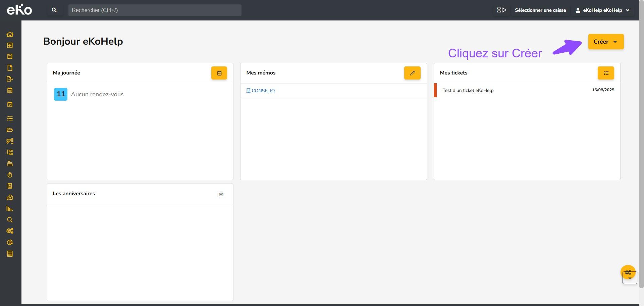The image size is (644, 306).
Task: Open the eKoHelp eKoHelp user menu
Action: (602, 10)
